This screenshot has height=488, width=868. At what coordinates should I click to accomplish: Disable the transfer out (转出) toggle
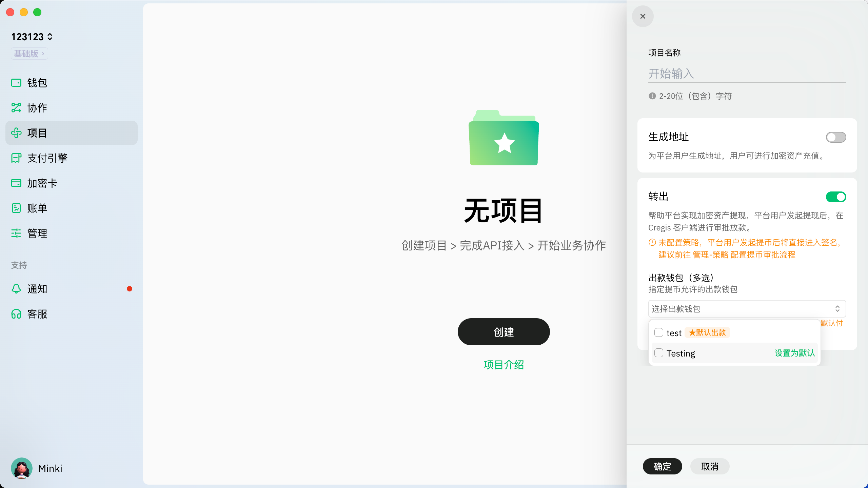(x=835, y=197)
